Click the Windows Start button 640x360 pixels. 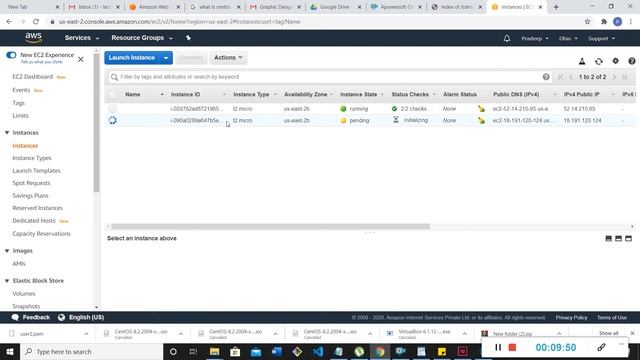(10, 351)
